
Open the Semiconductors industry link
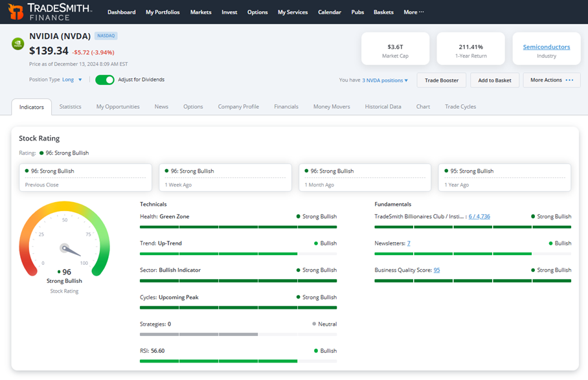click(547, 47)
